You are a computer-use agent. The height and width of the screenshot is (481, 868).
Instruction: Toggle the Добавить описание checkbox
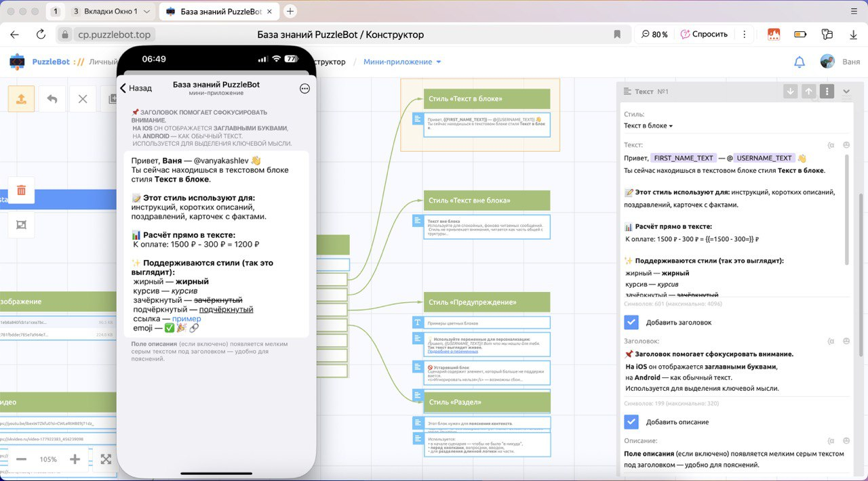coord(631,421)
